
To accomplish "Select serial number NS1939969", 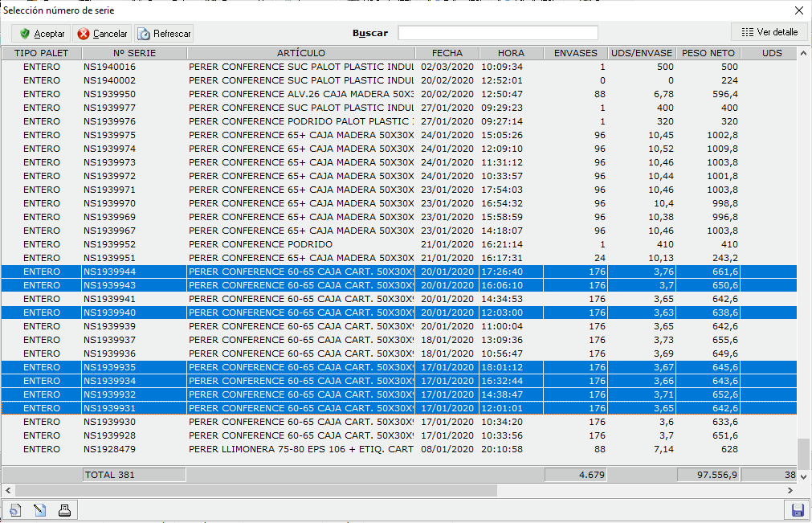I will coord(109,217).
